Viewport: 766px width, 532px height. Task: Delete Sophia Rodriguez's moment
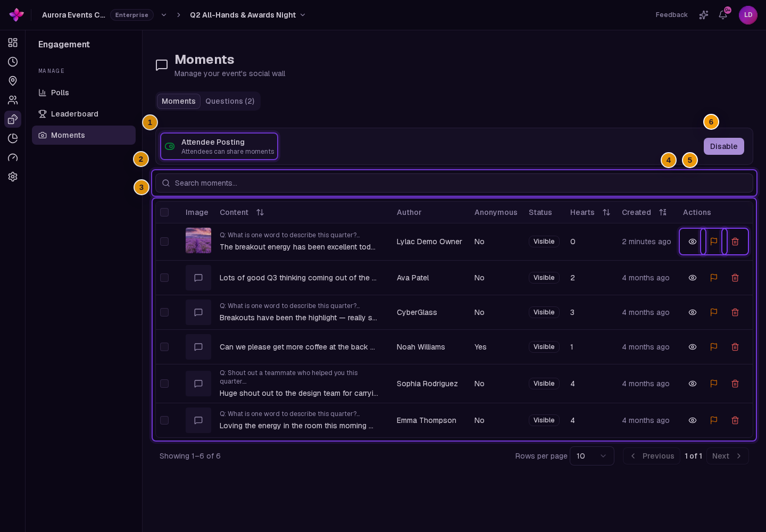coord(735,384)
